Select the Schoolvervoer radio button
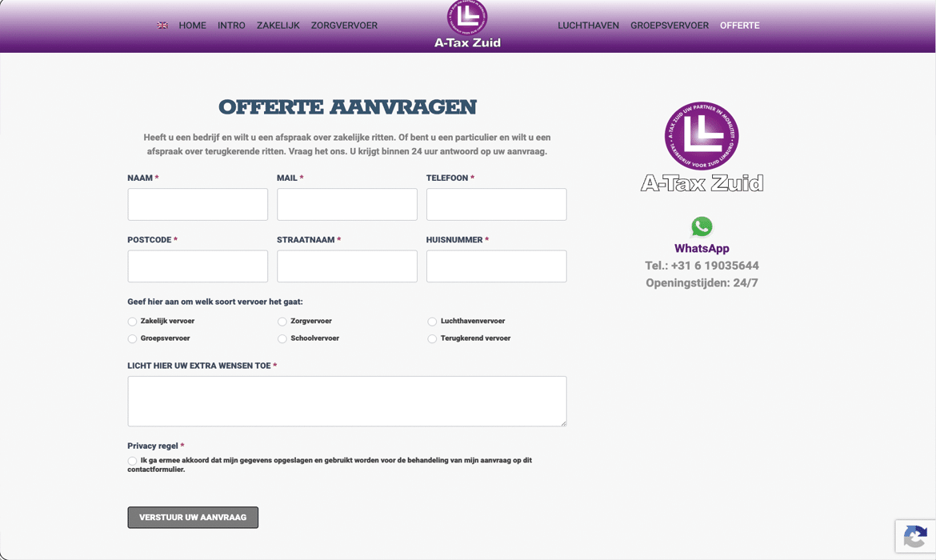The image size is (936, 560). tap(282, 339)
